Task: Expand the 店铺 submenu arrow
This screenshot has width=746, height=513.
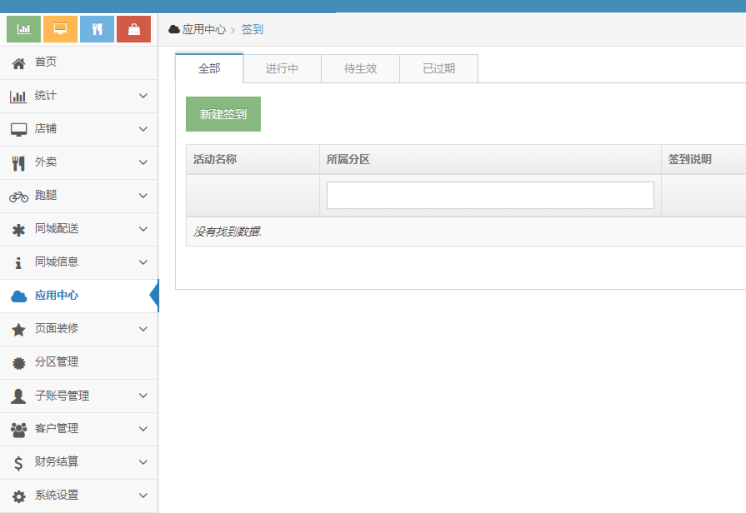Action: (143, 129)
